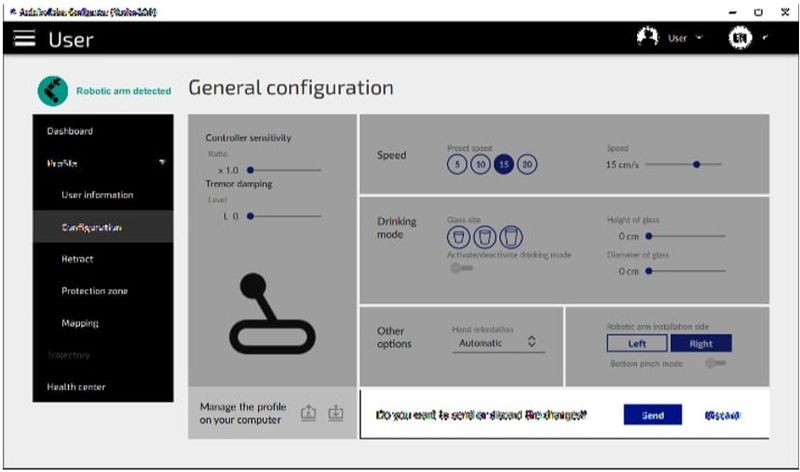Select the large glass size icon
The width and height of the screenshot is (800, 472).
[x=511, y=237]
